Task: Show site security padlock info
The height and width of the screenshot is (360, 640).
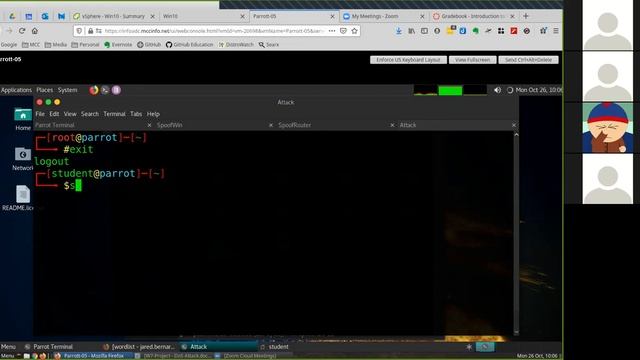Action: pos(91,31)
